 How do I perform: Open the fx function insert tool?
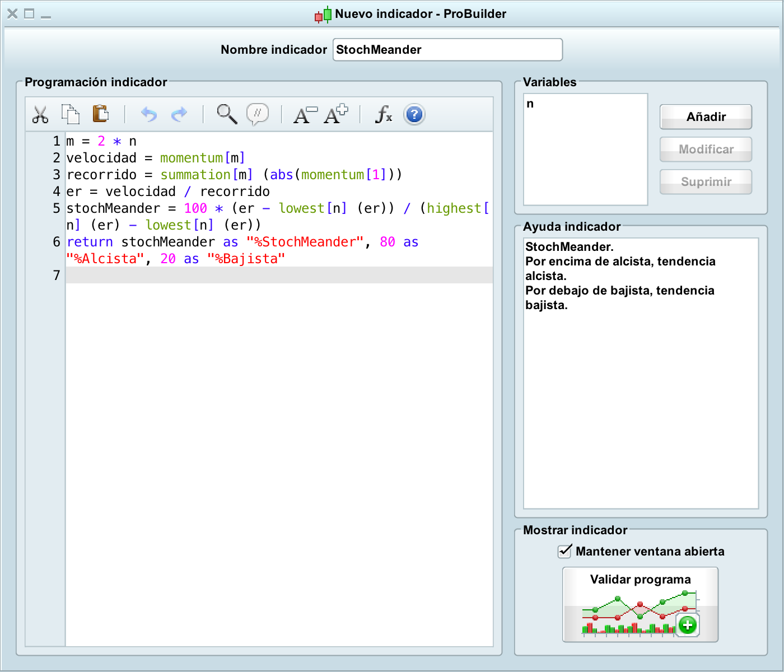click(384, 114)
